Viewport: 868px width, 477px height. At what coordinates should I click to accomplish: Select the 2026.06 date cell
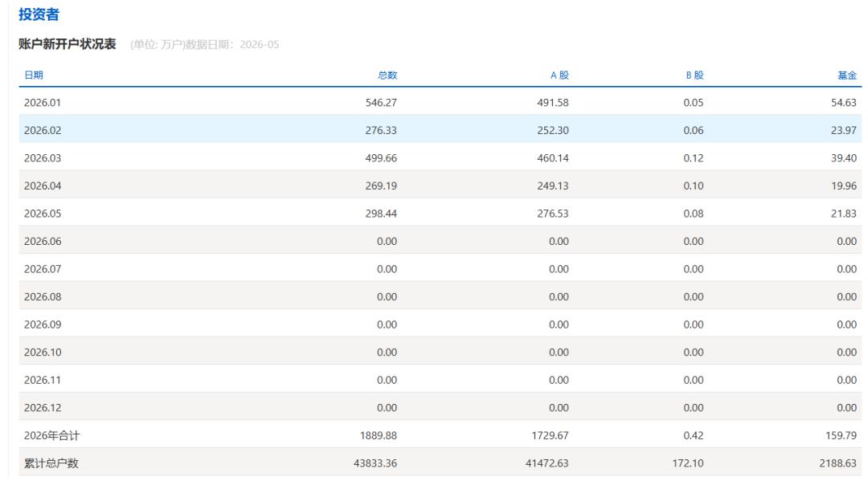[x=43, y=241]
